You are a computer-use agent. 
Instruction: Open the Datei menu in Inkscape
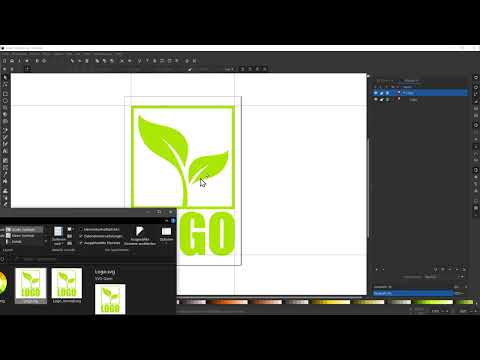click(6, 54)
